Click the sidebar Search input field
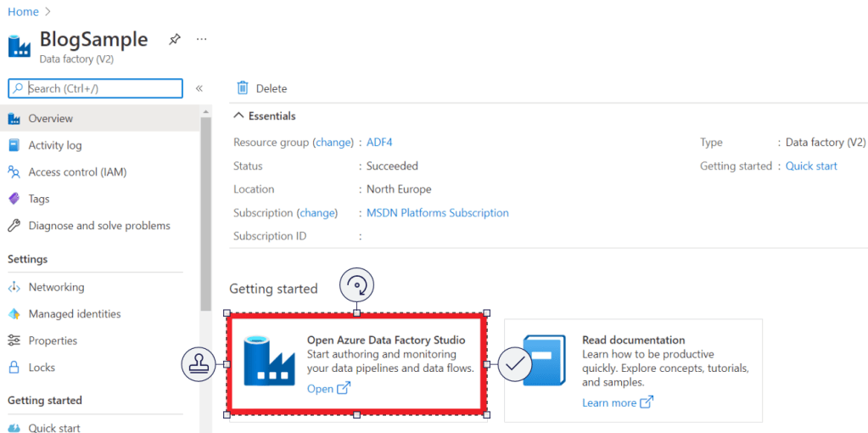The height and width of the screenshot is (433, 868). pyautogui.click(x=102, y=88)
